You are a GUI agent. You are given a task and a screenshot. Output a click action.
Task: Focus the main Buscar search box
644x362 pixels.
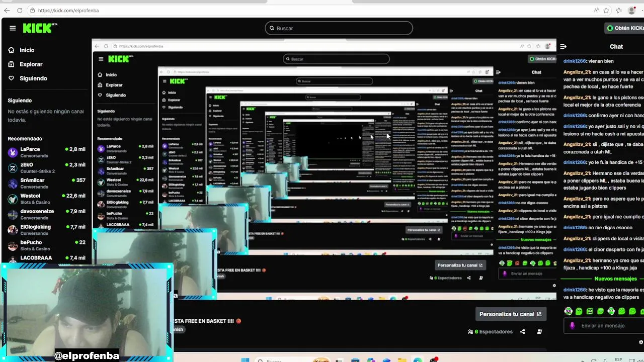339,28
